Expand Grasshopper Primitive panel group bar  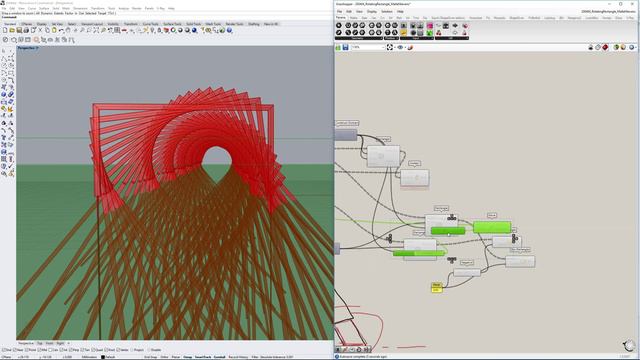pyautogui.click(x=391, y=38)
